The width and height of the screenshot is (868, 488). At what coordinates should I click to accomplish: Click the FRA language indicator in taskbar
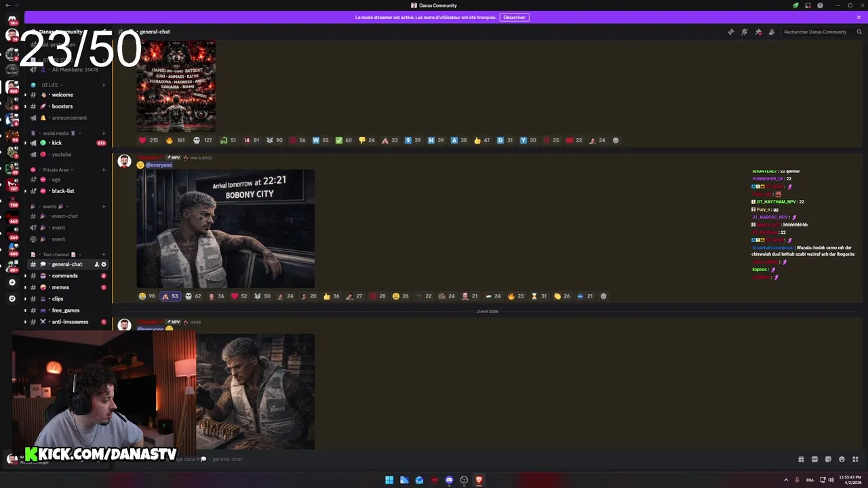tap(810, 480)
